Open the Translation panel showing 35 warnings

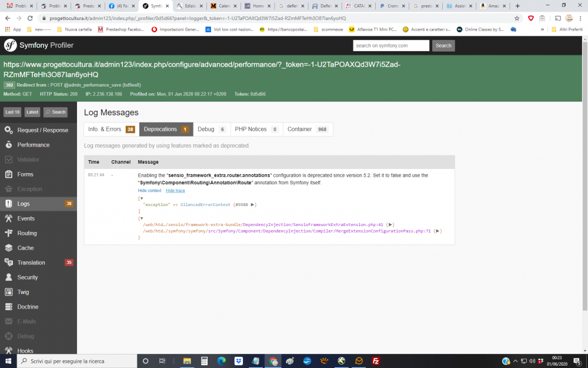tap(32, 262)
